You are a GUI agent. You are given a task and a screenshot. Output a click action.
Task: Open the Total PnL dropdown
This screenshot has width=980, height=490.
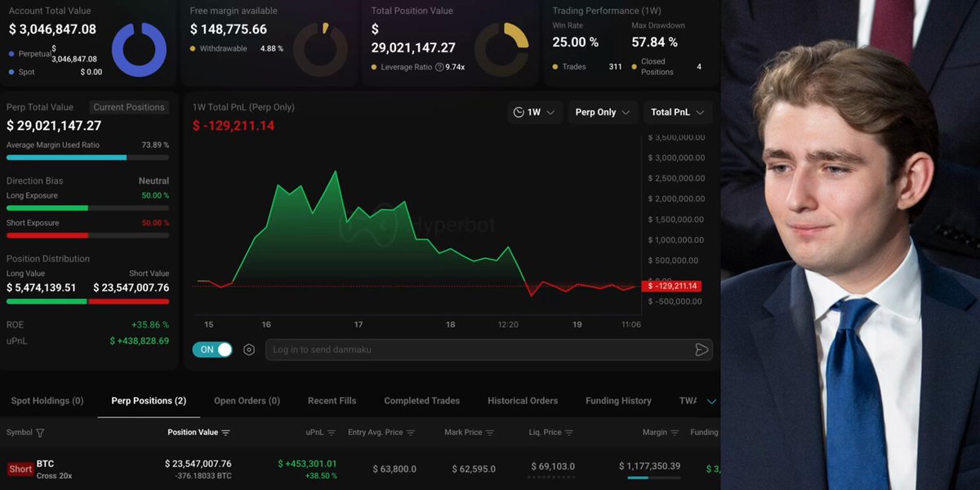678,112
